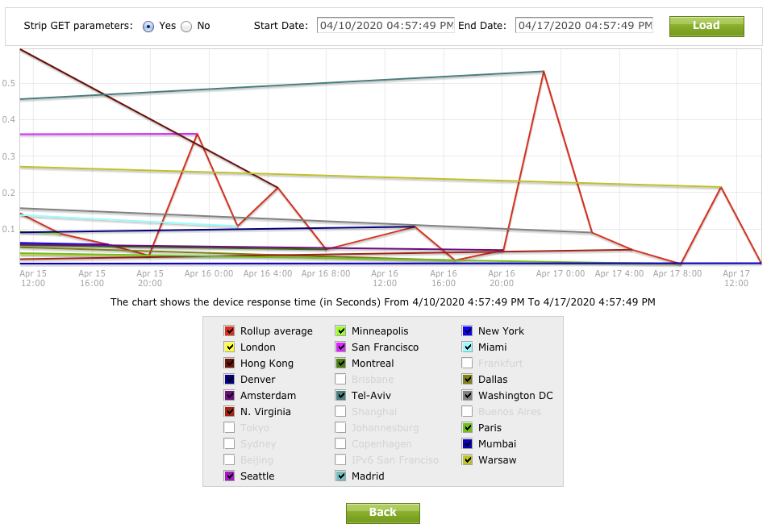The height and width of the screenshot is (532, 771).
Task: Check the Johannesburg checkbox
Action: 341,428
